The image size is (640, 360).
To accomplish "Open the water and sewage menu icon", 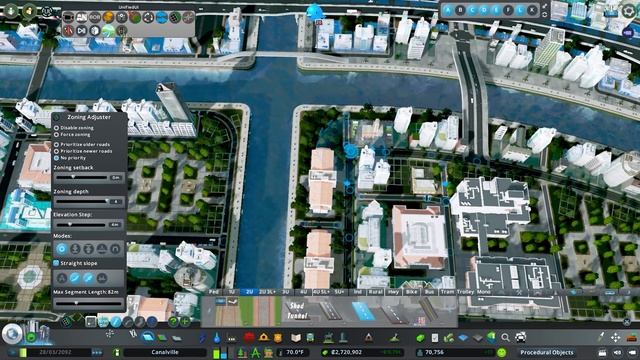I will 217,338.
